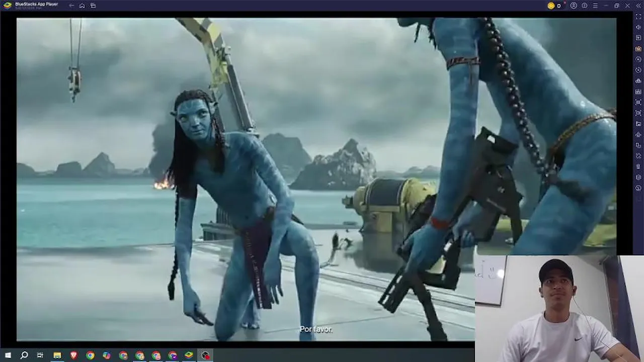Open the BlueStacks home screen icon
Screen dimensions: 644x362
(x=82, y=6)
